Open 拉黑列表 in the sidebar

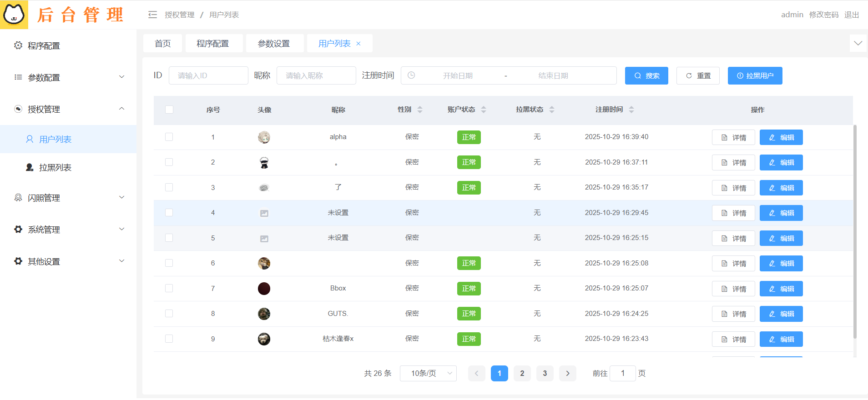coord(55,167)
